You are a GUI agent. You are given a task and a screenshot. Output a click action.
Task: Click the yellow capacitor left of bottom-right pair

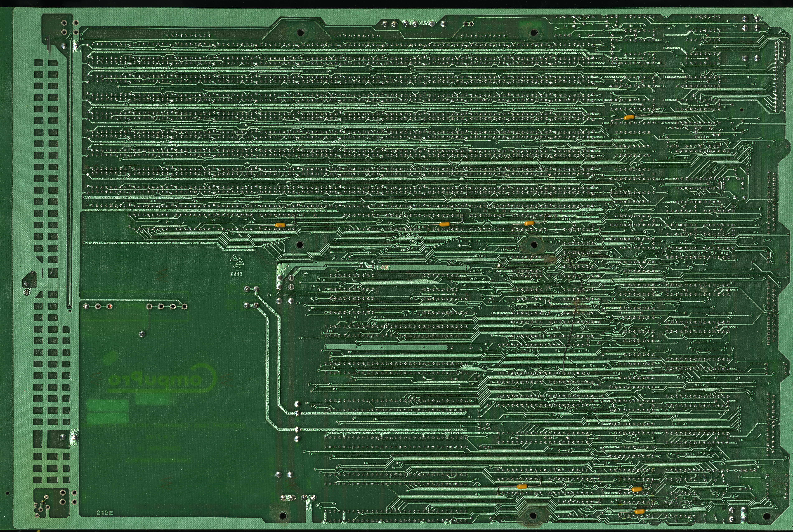[522, 486]
